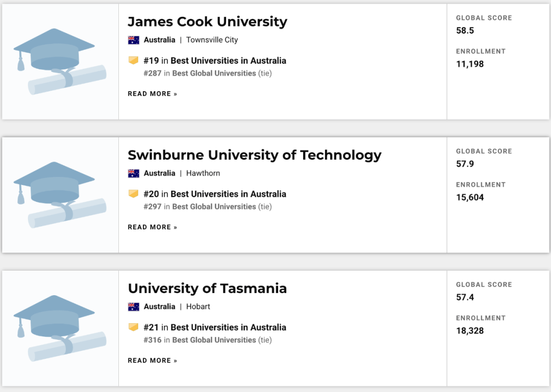Click gold badge next to #21 ranking

[133, 328]
